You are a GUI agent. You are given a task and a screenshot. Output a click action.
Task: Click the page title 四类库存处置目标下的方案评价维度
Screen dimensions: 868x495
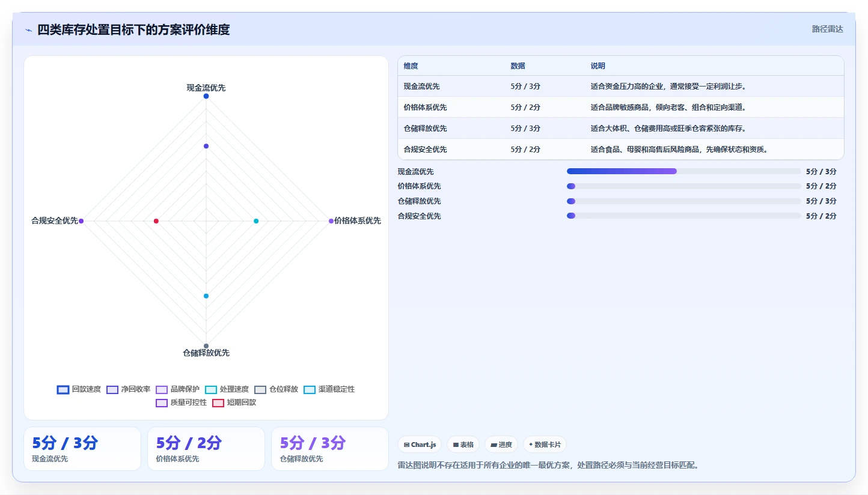[x=133, y=29]
